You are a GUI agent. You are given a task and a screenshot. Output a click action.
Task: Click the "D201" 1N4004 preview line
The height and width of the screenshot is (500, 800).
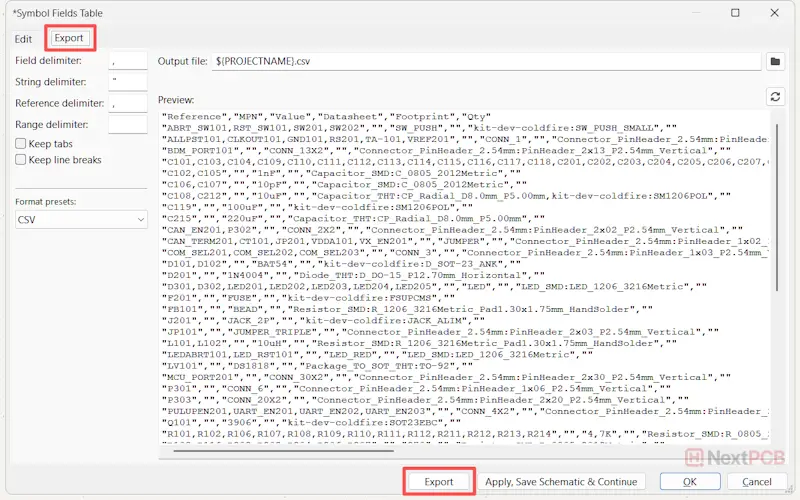pos(354,275)
